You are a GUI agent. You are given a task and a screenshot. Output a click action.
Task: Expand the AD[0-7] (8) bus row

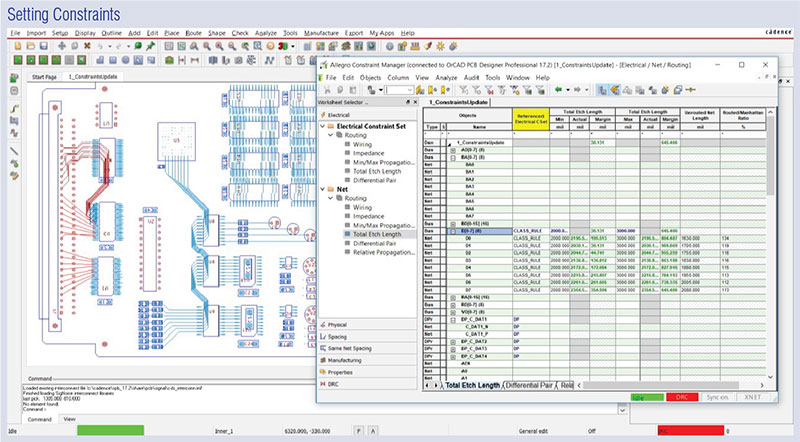click(453, 151)
